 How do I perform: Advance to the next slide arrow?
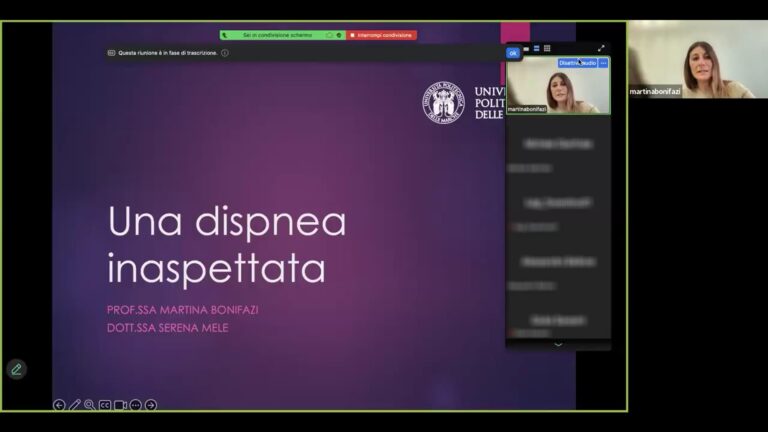(151, 405)
